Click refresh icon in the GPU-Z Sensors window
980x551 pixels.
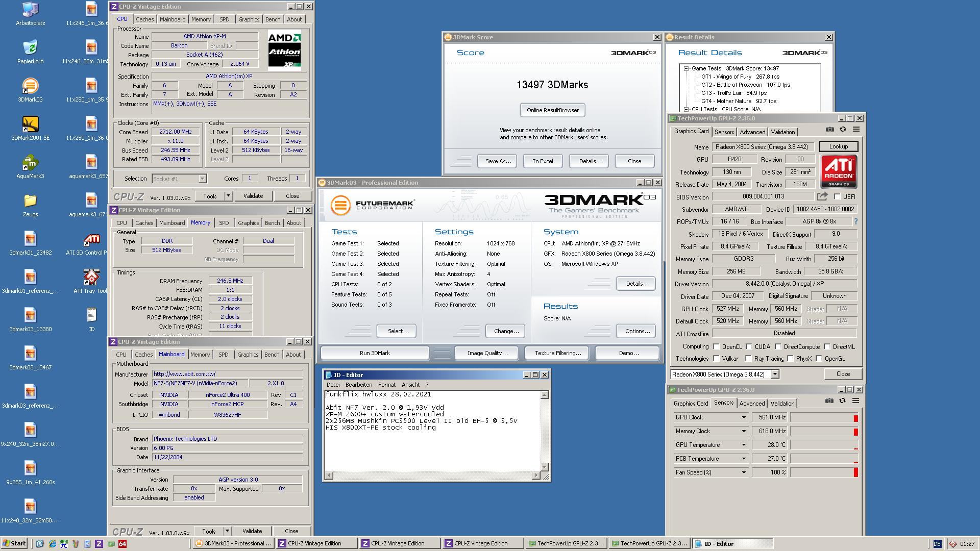[843, 401]
